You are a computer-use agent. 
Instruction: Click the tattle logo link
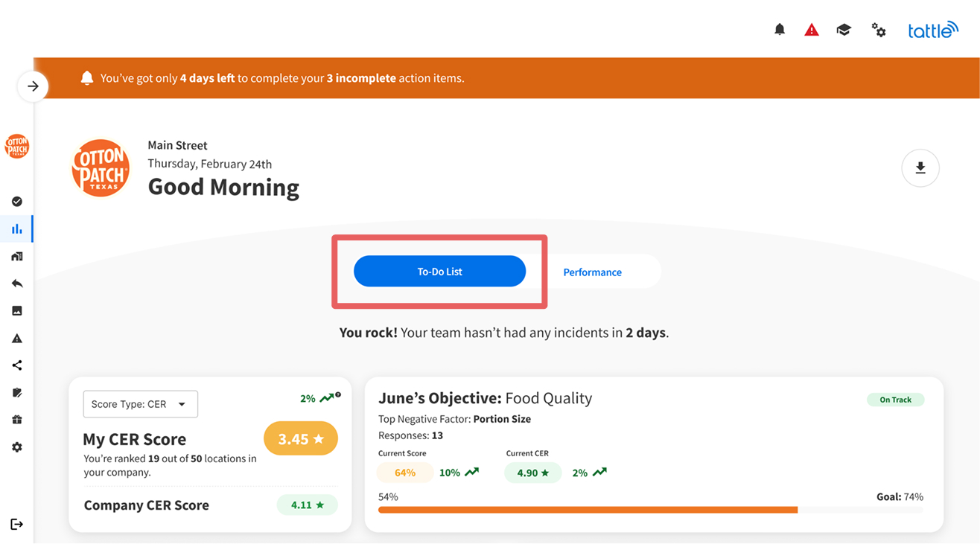[932, 31]
